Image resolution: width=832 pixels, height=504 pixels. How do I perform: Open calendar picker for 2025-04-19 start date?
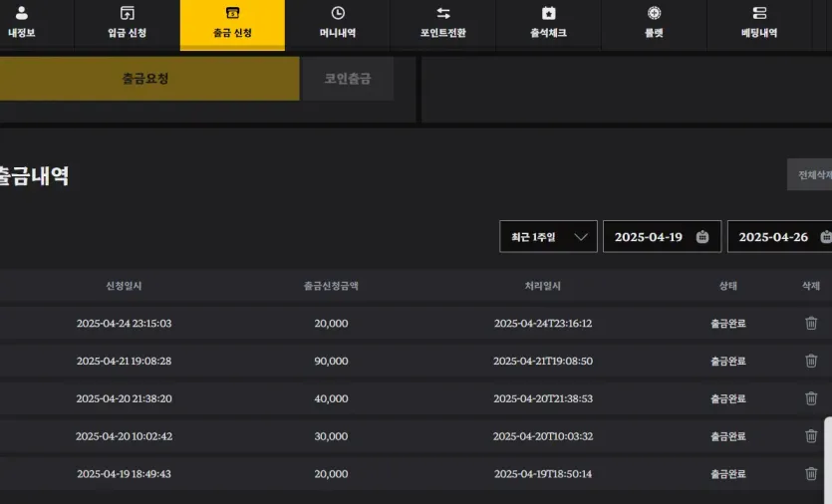(702, 237)
